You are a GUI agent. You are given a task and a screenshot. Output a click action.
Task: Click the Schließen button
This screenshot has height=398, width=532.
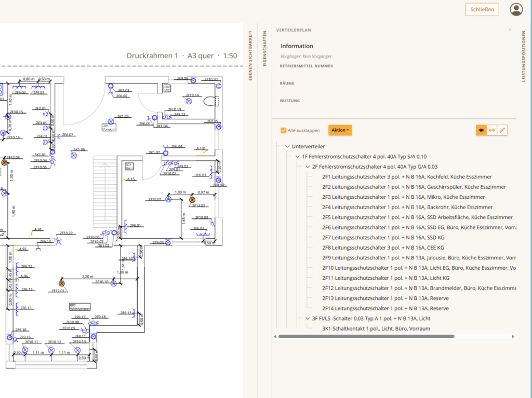[482, 9]
